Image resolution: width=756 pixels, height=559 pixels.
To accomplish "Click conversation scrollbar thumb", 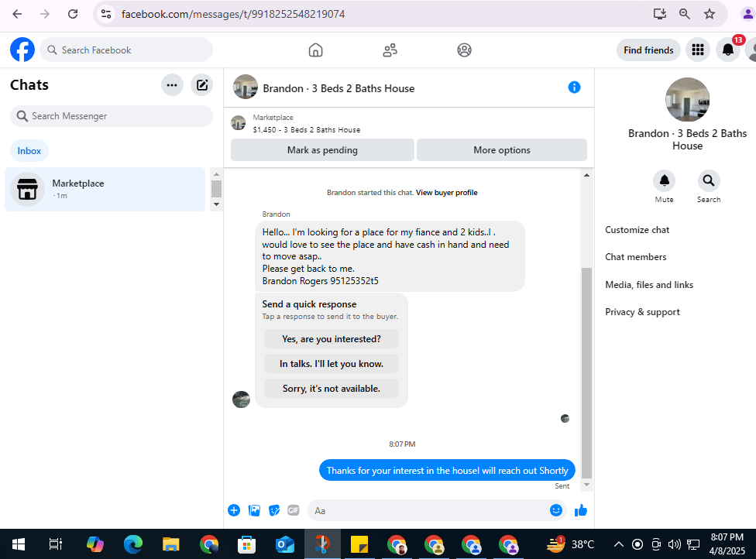I will [586, 372].
